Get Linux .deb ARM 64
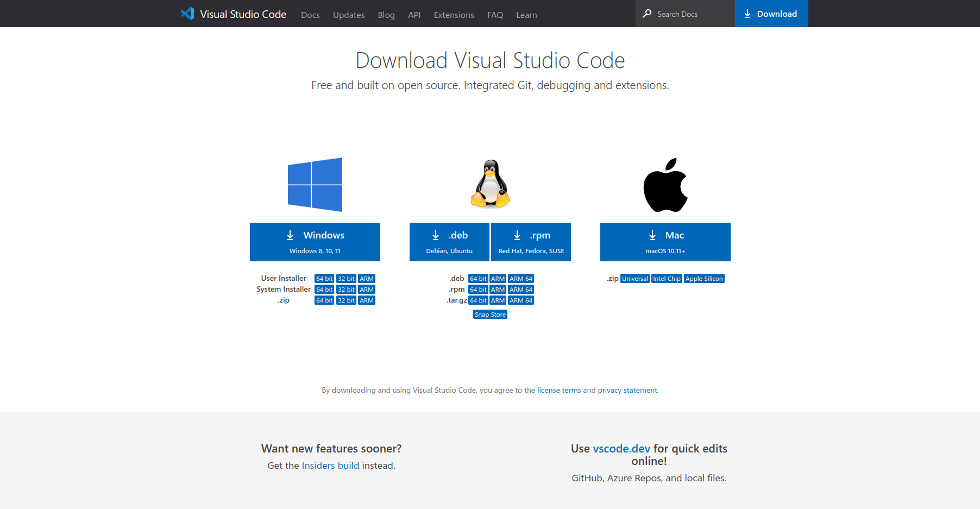 point(521,279)
